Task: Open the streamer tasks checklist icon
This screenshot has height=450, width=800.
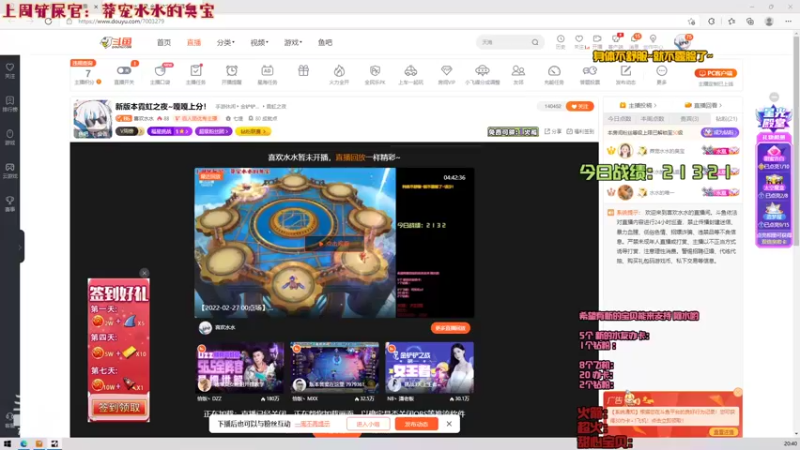Action: tap(195, 73)
